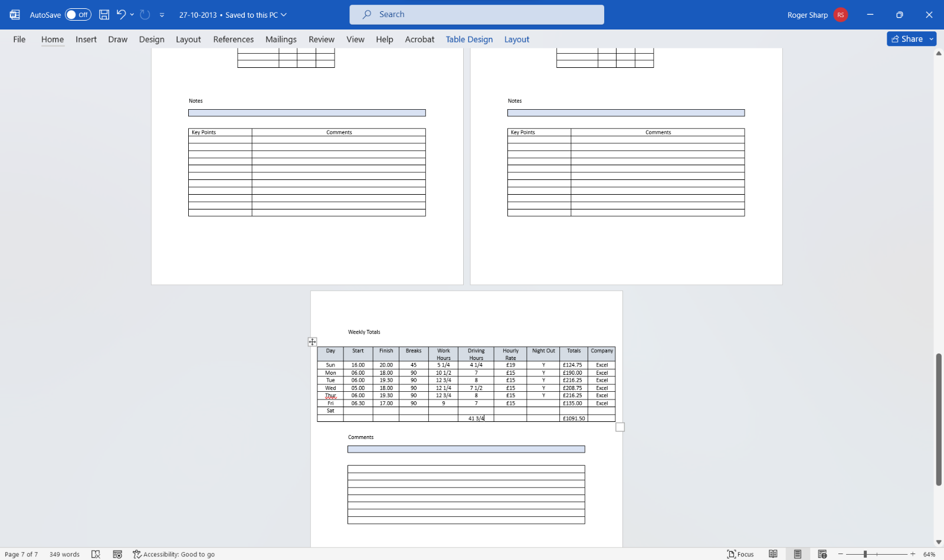Image resolution: width=944 pixels, height=560 pixels.
Task: Switch to the Table Design tab
Action: (469, 39)
